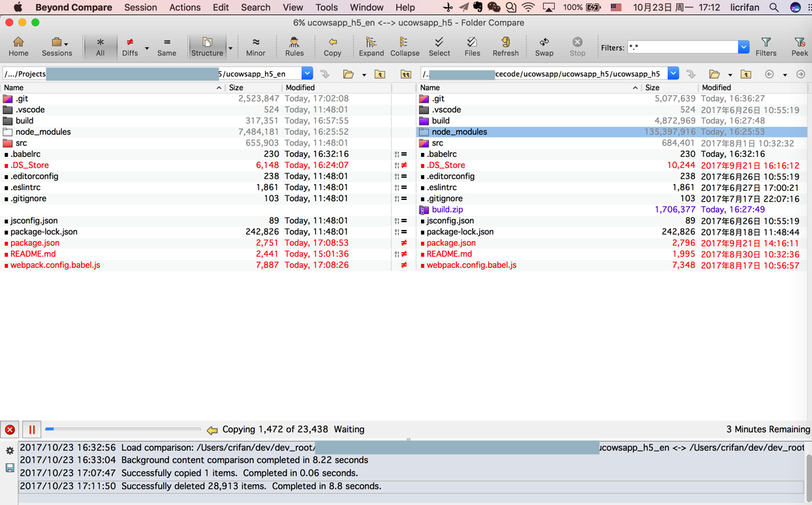Show only Same files

[x=166, y=46]
